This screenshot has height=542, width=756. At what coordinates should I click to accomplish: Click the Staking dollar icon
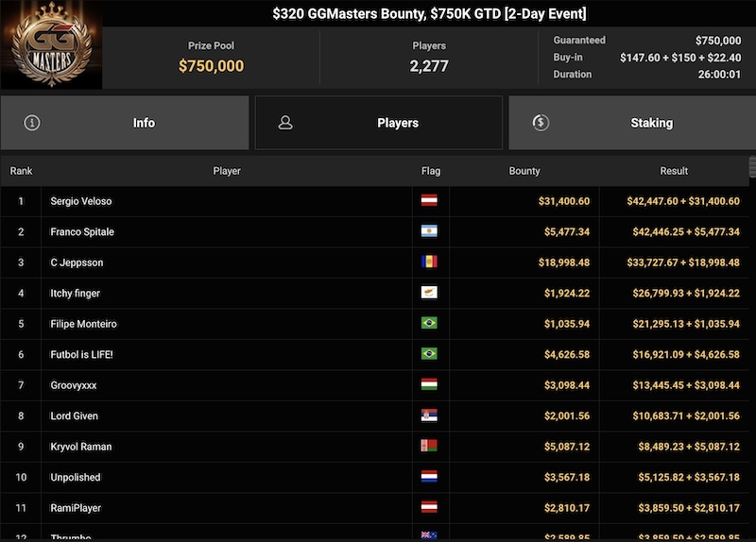(x=541, y=123)
